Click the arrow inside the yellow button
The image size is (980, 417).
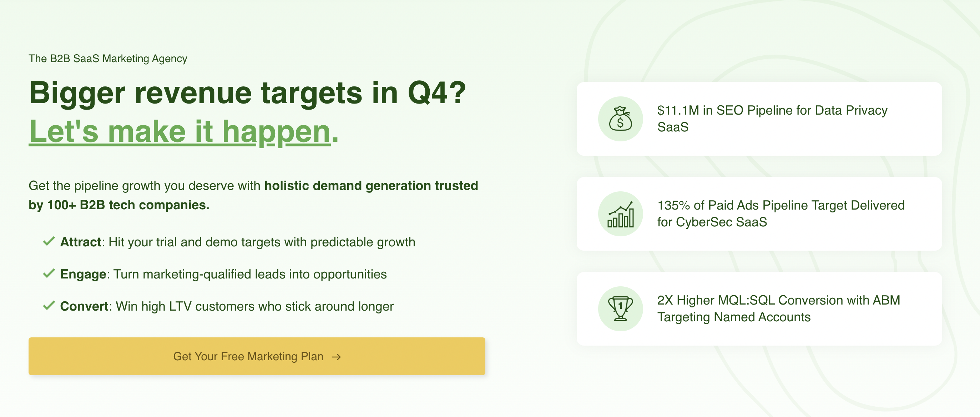pos(336,357)
